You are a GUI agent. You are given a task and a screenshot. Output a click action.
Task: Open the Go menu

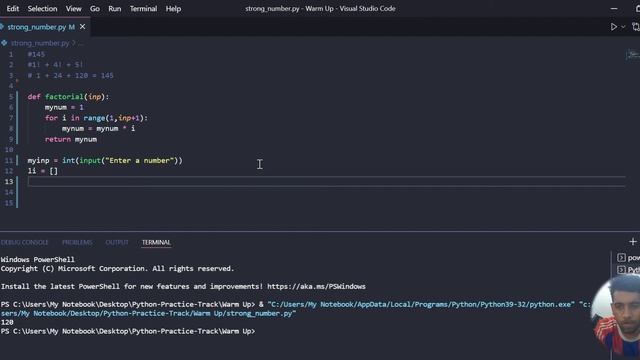click(95, 9)
